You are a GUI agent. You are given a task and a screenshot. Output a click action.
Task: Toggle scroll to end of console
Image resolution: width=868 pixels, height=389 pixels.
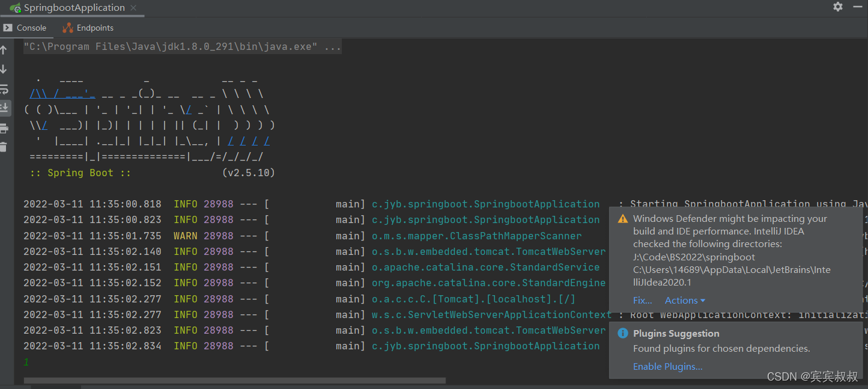(4, 108)
